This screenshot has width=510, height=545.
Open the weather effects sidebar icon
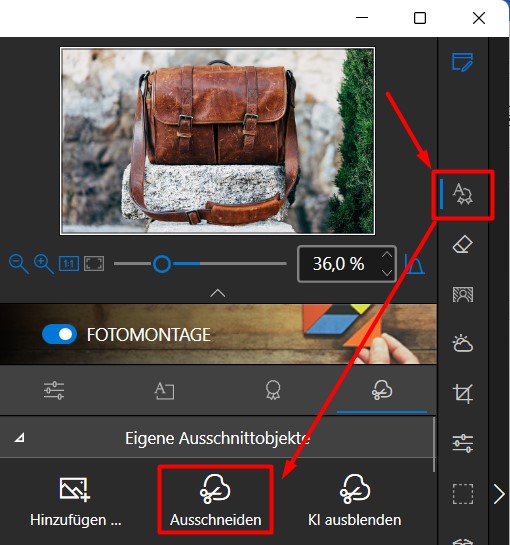[463, 343]
